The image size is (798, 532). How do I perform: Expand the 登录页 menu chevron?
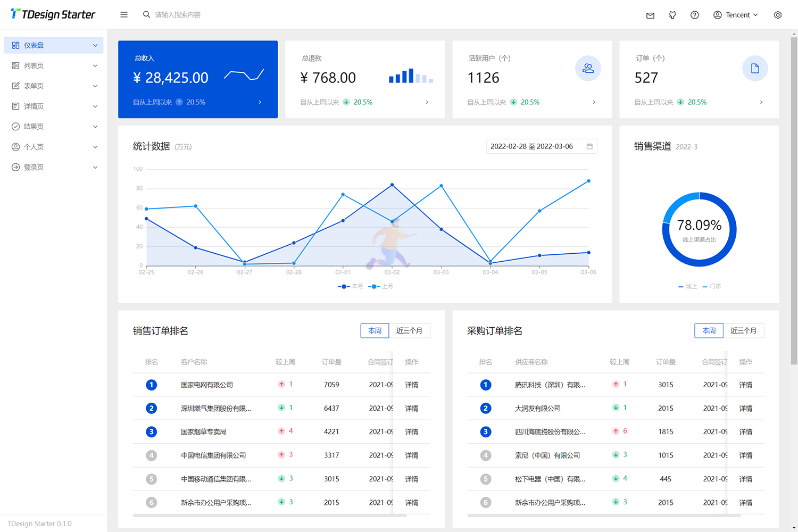(95, 167)
